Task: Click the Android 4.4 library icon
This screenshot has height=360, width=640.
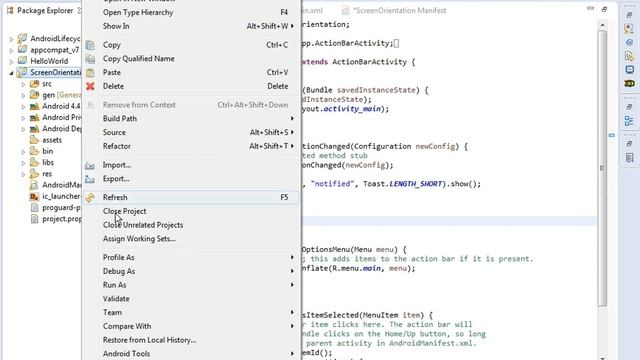Action: 35,107
